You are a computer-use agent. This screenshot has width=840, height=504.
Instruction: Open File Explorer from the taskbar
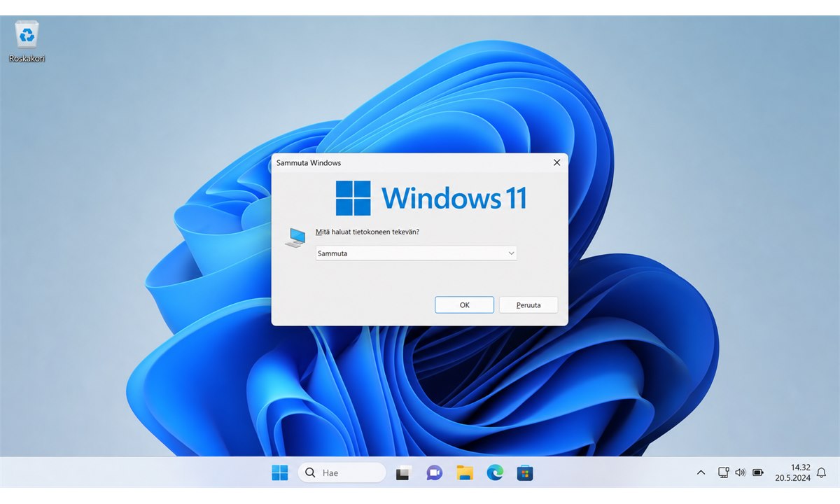pyautogui.click(x=465, y=472)
